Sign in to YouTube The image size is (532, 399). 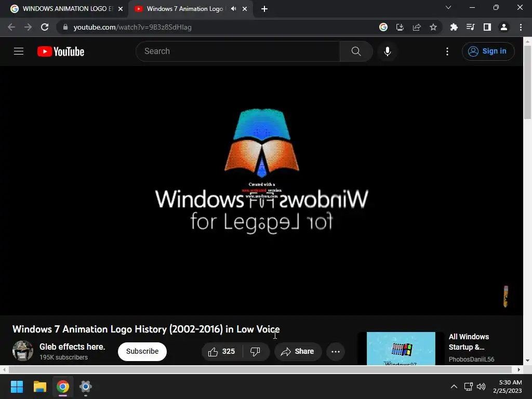(x=488, y=51)
